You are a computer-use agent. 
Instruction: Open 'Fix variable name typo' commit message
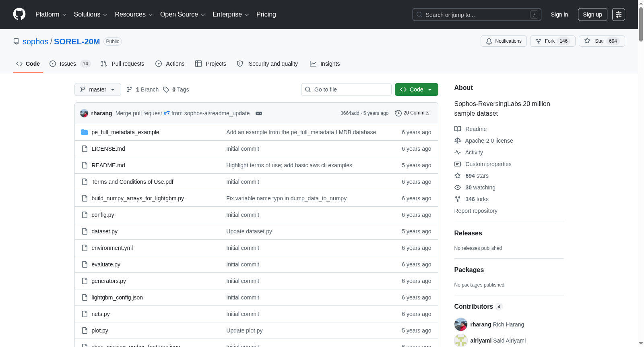(x=286, y=198)
